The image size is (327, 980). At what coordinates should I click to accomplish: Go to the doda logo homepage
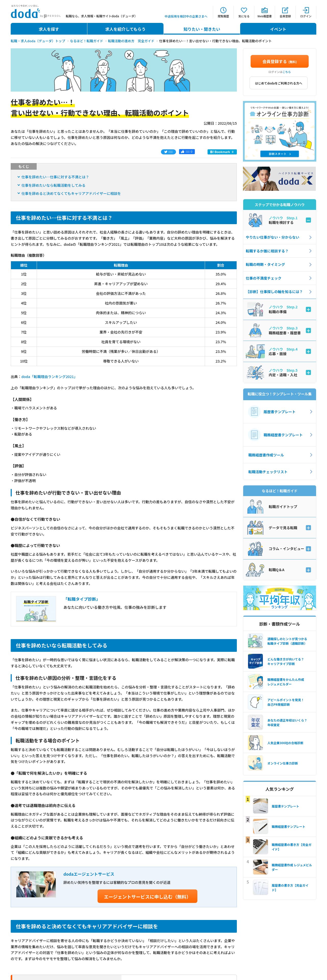[25, 13]
